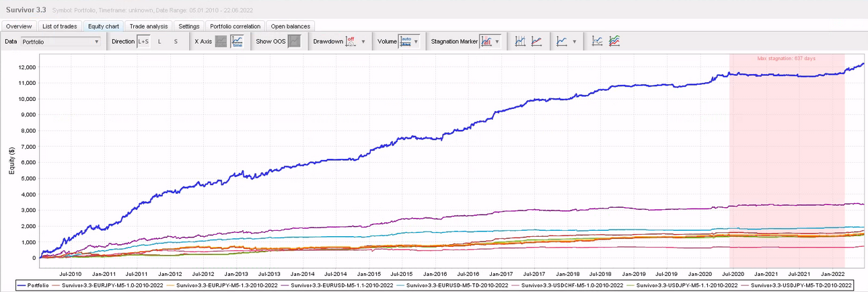Expand the arrow next to line chart icon
868x292 pixels.
[574, 42]
